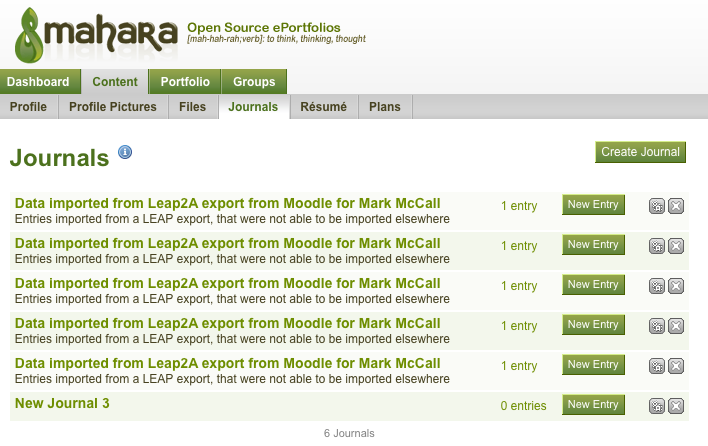Click settings icon of the third journal row
708x446 pixels.
[x=657, y=286]
